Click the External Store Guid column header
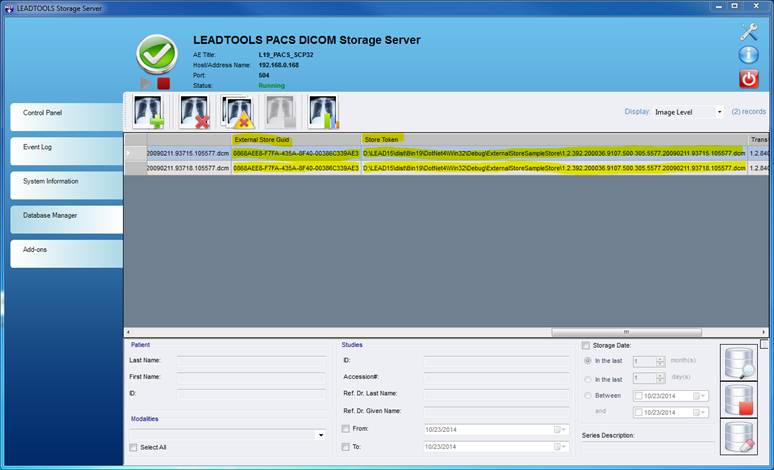The image size is (774, 470). pos(296,140)
